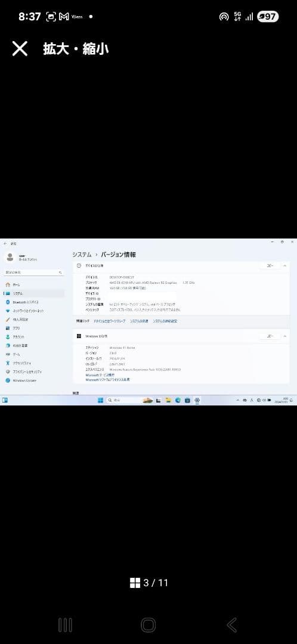
Task: Tap the Android recent apps button
Action: (x=65, y=625)
